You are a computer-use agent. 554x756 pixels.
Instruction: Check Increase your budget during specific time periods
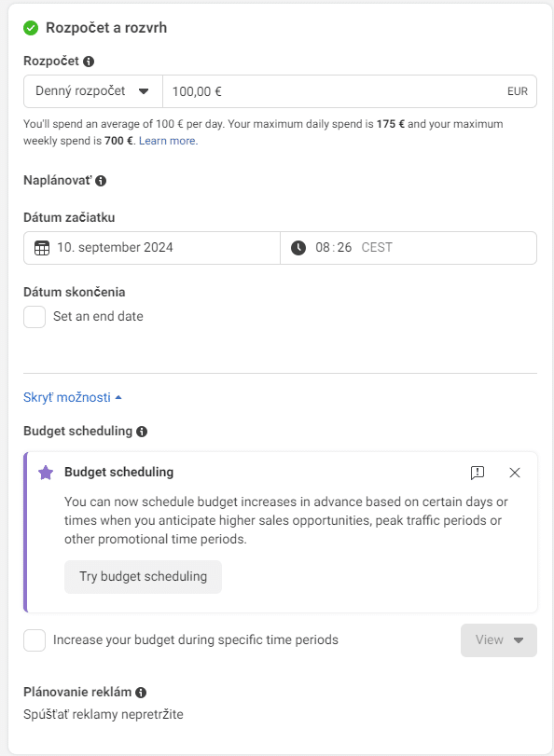point(35,640)
